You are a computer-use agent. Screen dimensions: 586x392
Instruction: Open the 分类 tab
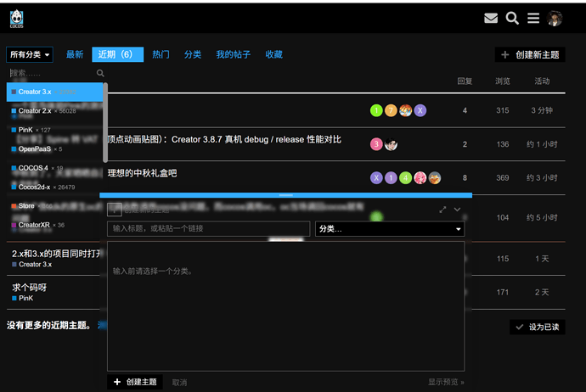tap(193, 54)
